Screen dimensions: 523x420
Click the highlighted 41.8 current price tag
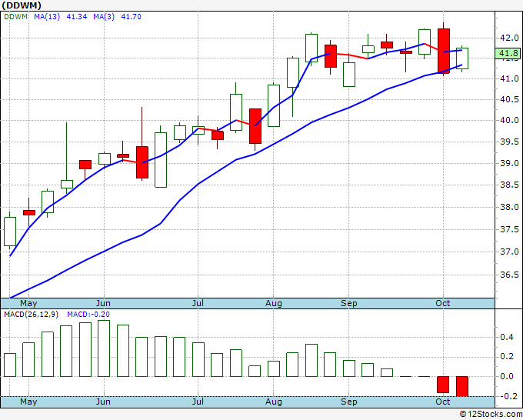508,53
